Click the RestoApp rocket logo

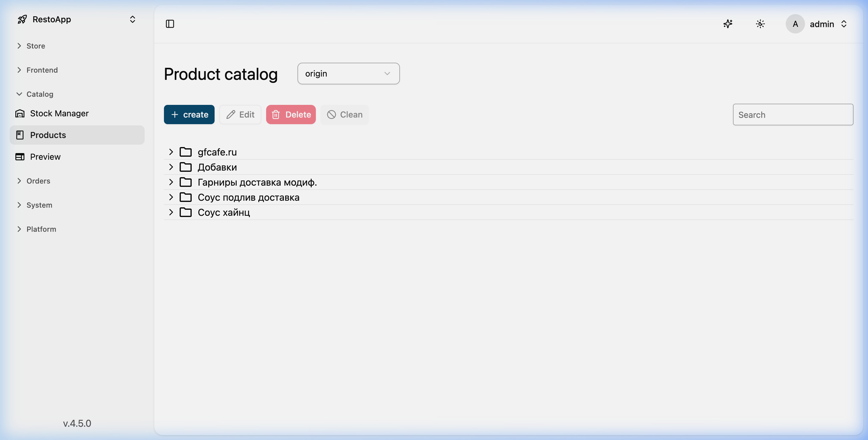pyautogui.click(x=22, y=20)
